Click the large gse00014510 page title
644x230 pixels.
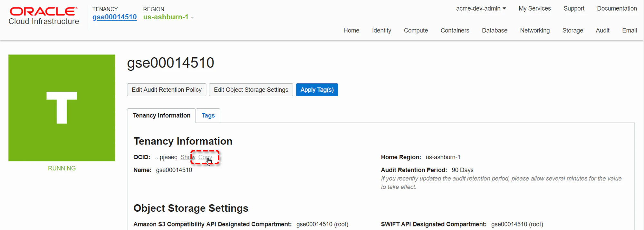click(171, 63)
